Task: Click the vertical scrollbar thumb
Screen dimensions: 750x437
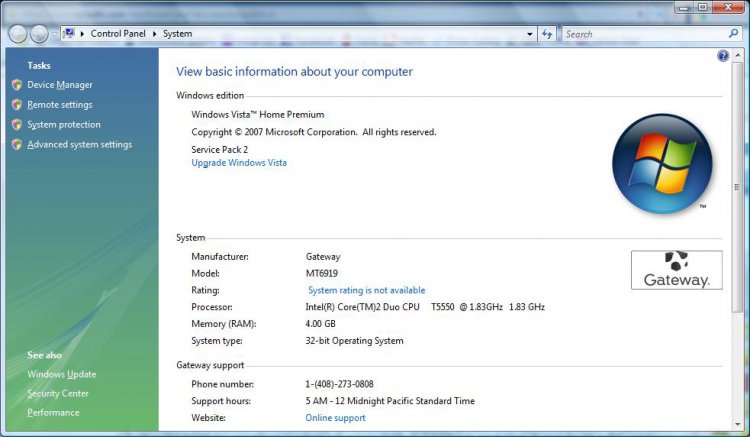Action: tap(737, 187)
